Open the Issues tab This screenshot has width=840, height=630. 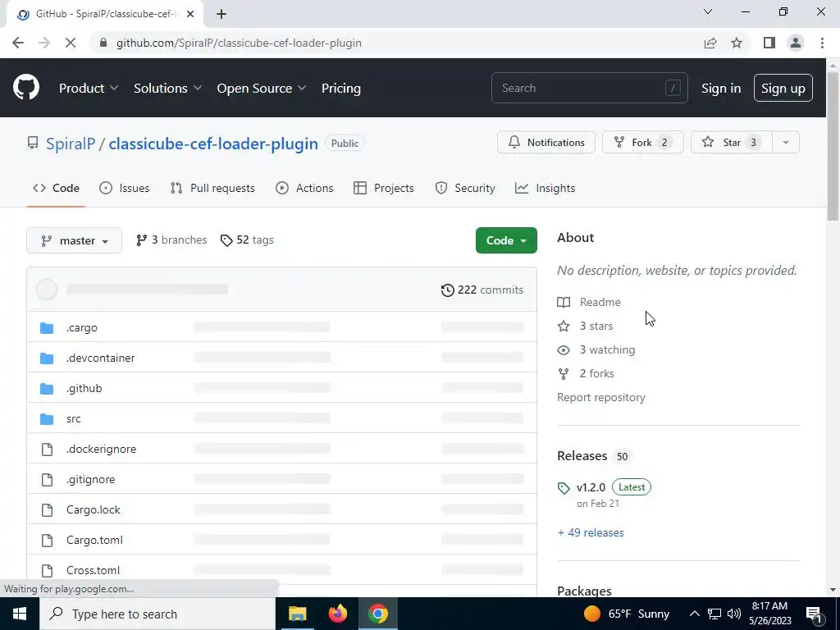pos(125,188)
